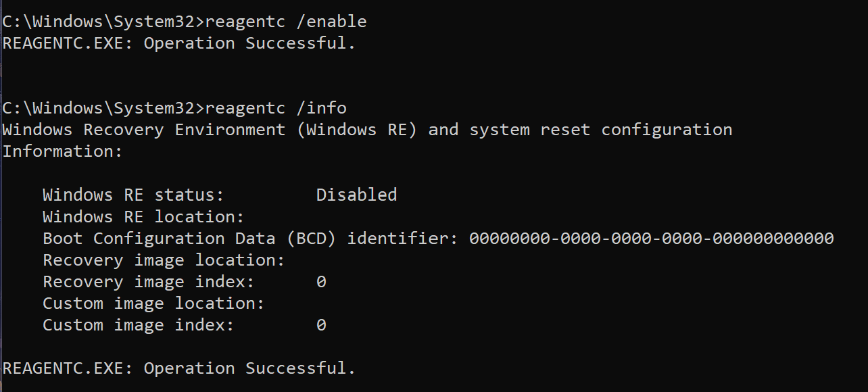Click the Recovery image index value 0
868x392 pixels.
[x=321, y=282]
